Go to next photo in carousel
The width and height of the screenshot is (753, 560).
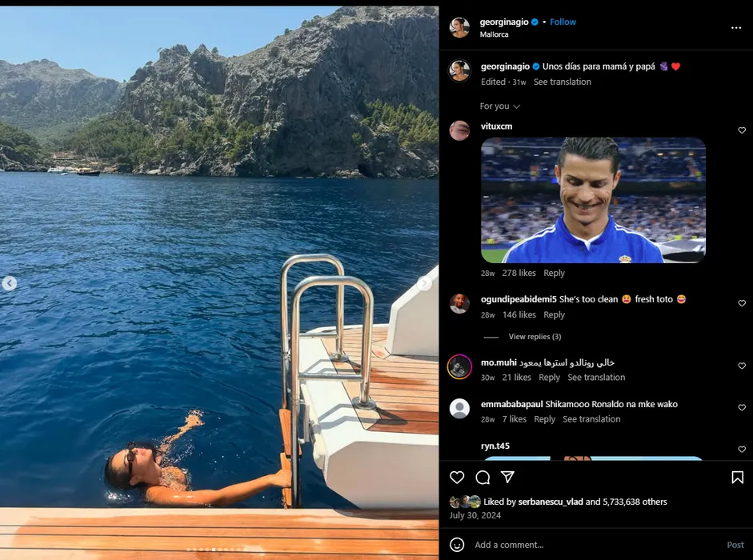424,283
